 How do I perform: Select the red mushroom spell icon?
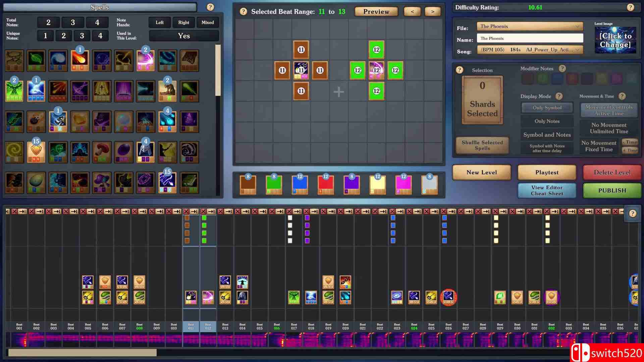pyautogui.click(x=102, y=152)
